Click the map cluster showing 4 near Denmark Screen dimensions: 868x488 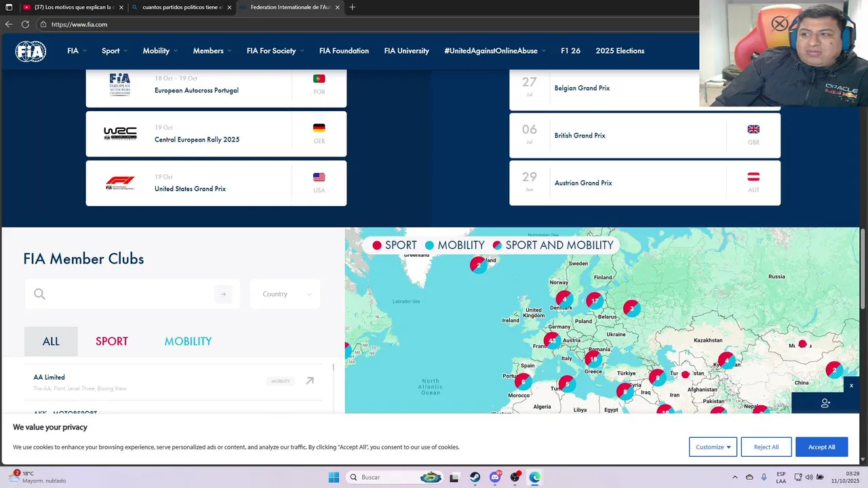[564, 299]
